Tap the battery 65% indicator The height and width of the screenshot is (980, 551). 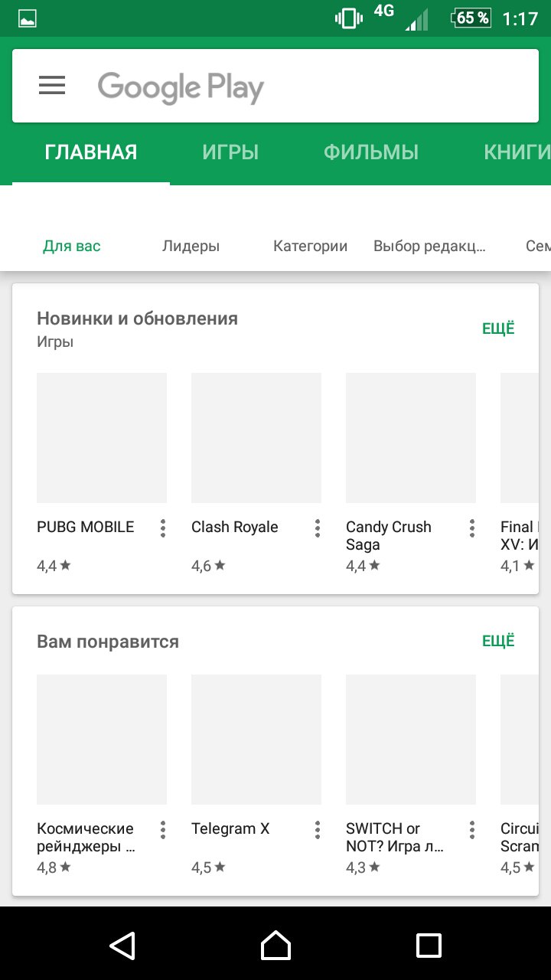click(x=471, y=18)
